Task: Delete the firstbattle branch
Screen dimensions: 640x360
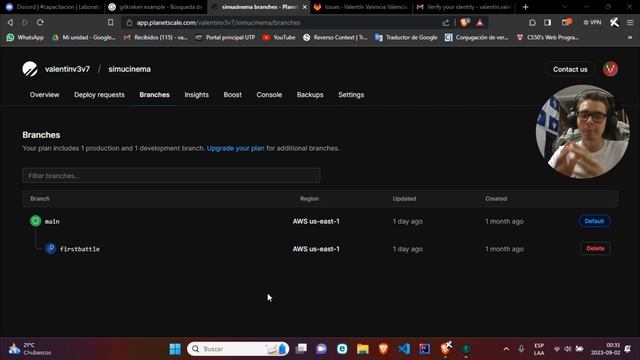Action: click(x=595, y=248)
